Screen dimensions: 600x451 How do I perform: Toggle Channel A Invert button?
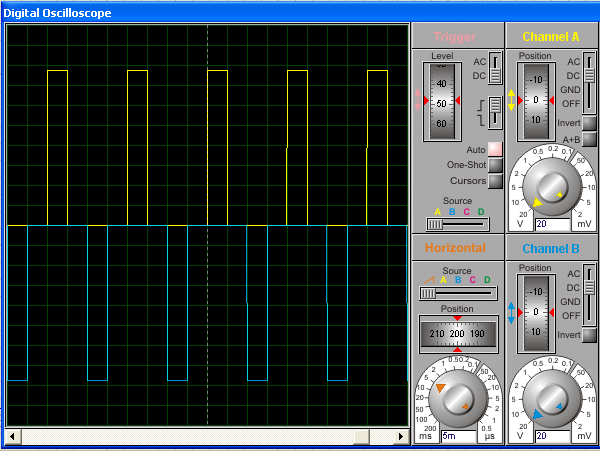tap(589, 123)
